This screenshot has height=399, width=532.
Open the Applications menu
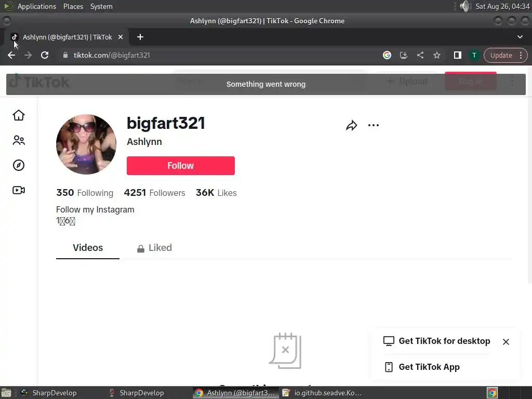(x=37, y=6)
